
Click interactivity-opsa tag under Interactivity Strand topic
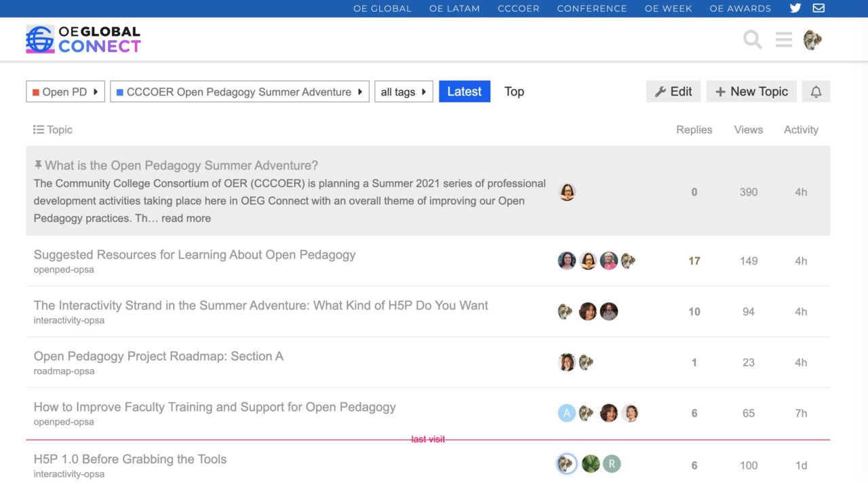click(x=69, y=320)
